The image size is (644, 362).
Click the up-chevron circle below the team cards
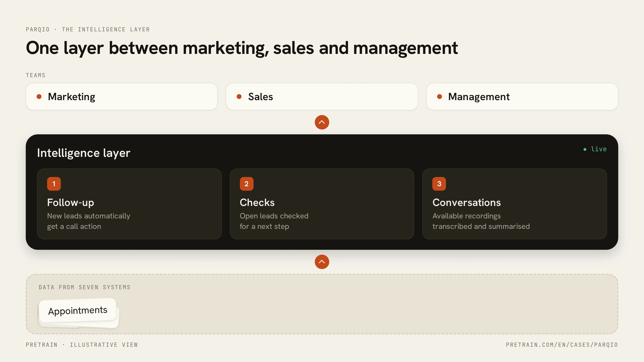pyautogui.click(x=322, y=122)
